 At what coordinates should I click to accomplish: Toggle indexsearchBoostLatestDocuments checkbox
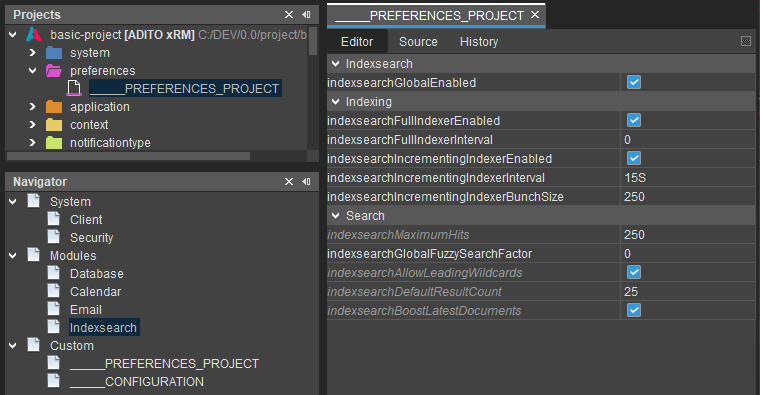pos(633,310)
